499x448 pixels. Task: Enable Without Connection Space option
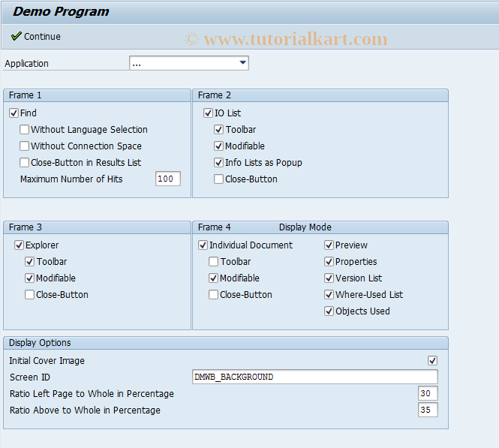point(24,146)
